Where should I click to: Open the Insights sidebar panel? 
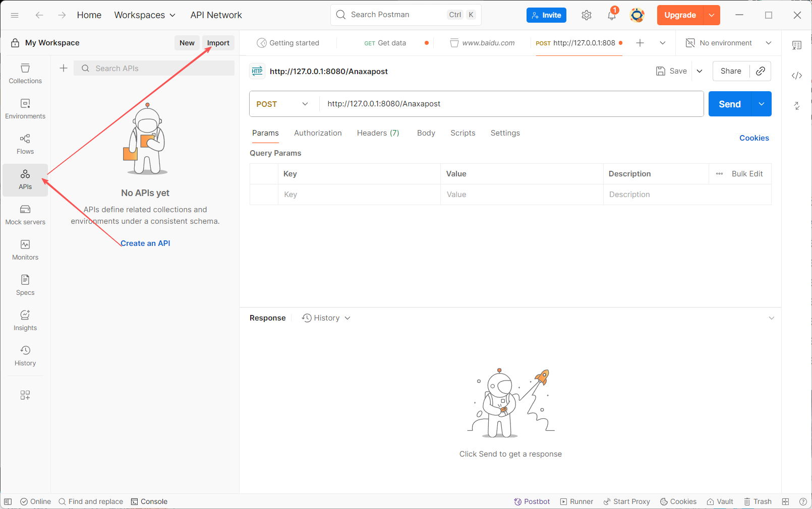pyautogui.click(x=25, y=321)
